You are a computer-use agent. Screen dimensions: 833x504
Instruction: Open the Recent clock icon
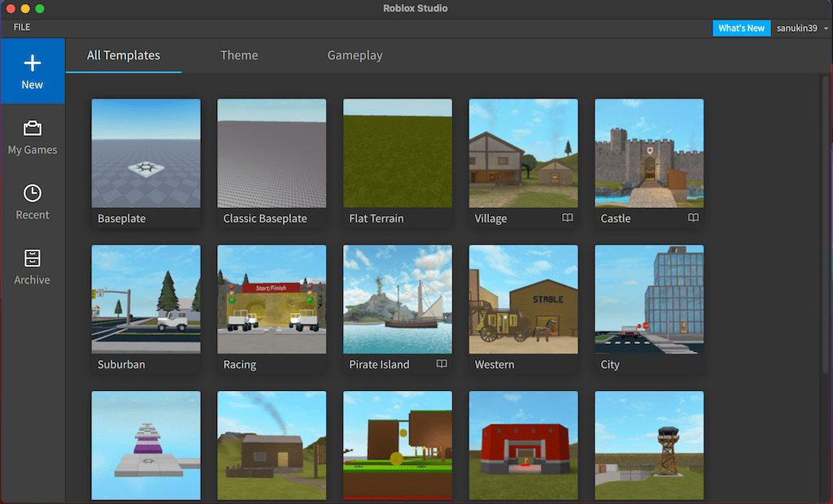33,193
